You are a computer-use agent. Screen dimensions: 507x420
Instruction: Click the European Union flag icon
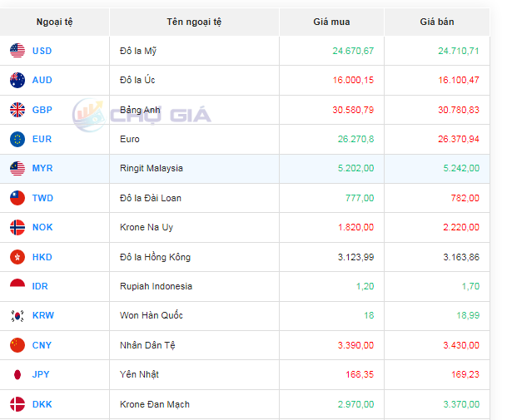17,139
